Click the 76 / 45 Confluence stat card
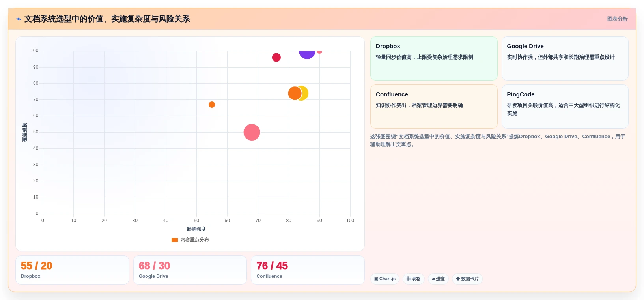 (308, 270)
